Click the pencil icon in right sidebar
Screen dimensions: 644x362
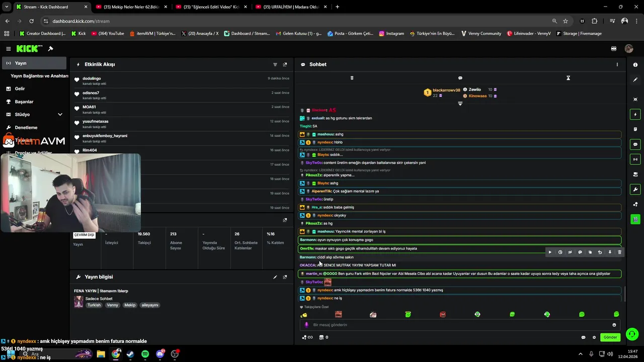click(x=635, y=79)
